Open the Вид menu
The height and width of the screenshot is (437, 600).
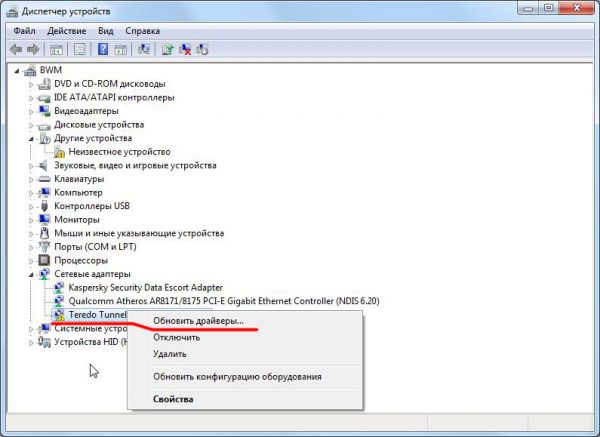[x=106, y=31]
